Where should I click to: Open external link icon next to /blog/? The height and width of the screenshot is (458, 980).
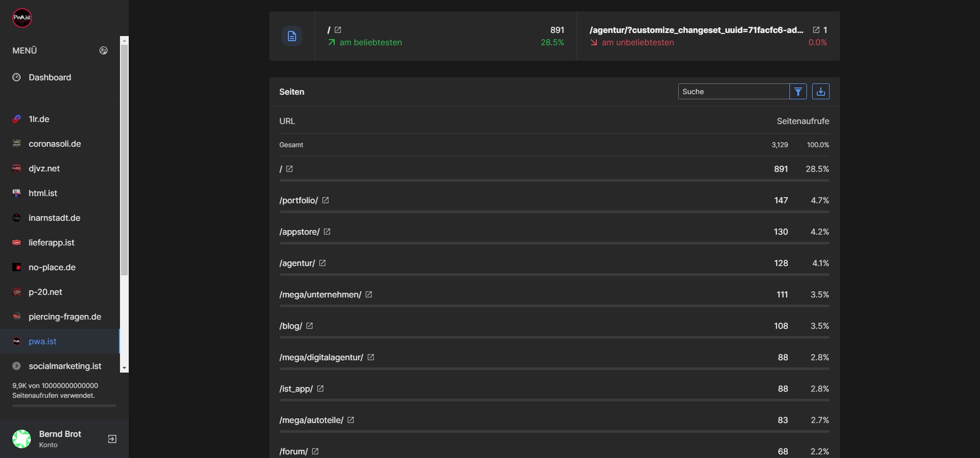tap(310, 326)
